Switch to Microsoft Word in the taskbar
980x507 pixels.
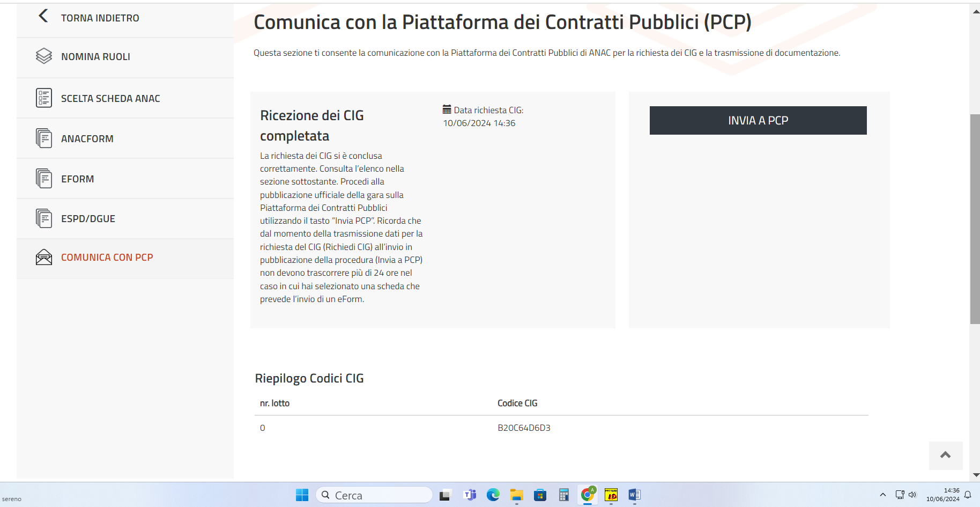point(634,495)
